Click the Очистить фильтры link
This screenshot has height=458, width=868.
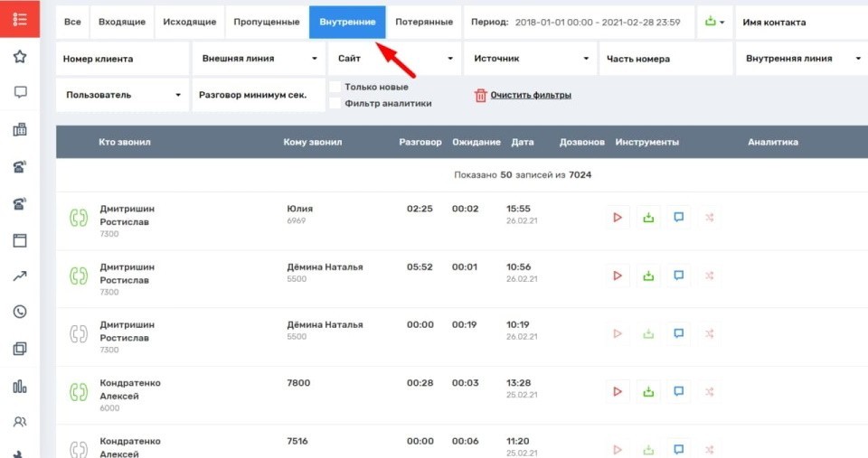(x=531, y=95)
